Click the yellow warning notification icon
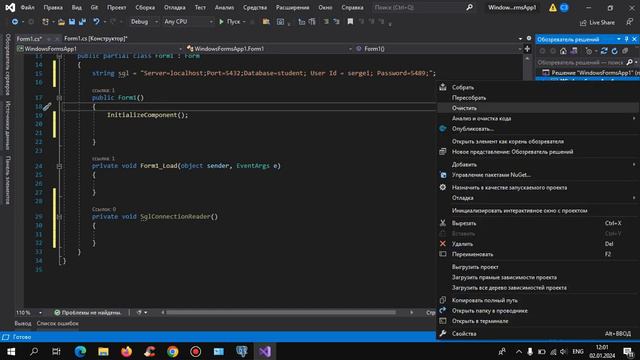 (553, 7)
